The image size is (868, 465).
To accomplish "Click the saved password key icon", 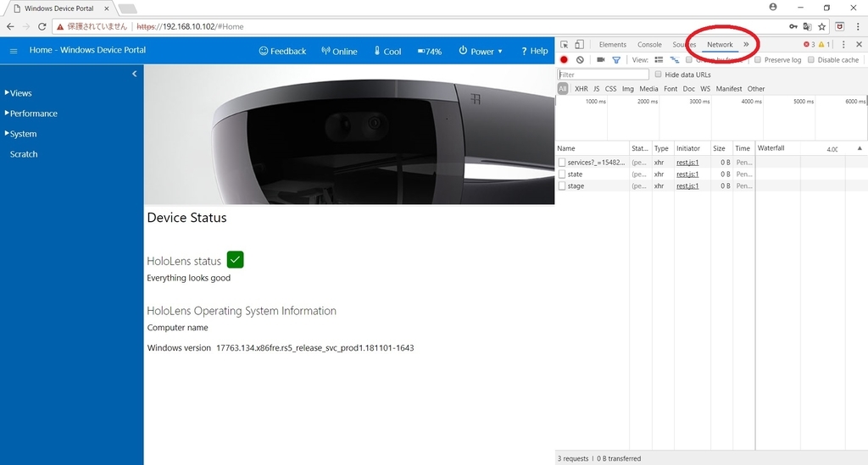I will pyautogui.click(x=793, y=26).
